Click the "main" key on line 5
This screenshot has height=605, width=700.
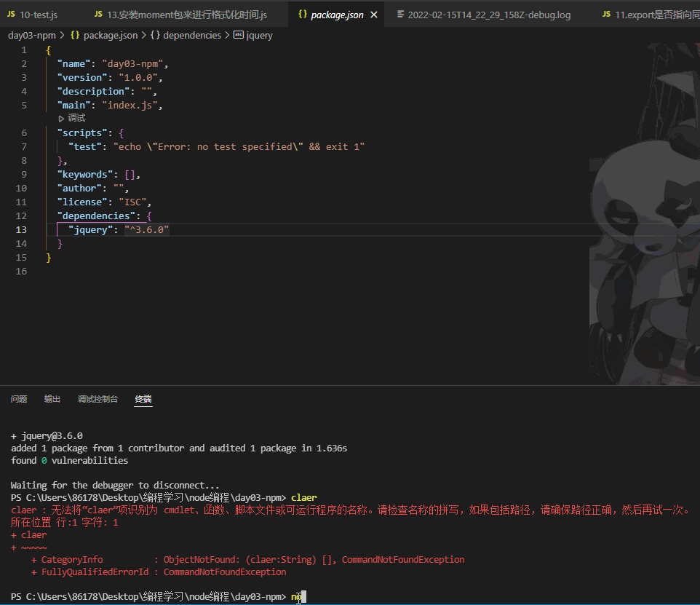coord(73,106)
